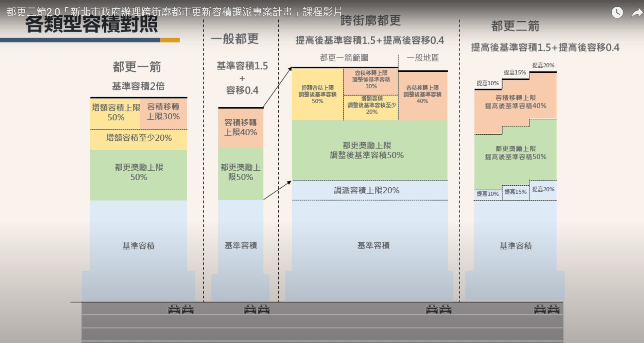Click the 基準容積1.5 text under 一般都更

point(242,66)
